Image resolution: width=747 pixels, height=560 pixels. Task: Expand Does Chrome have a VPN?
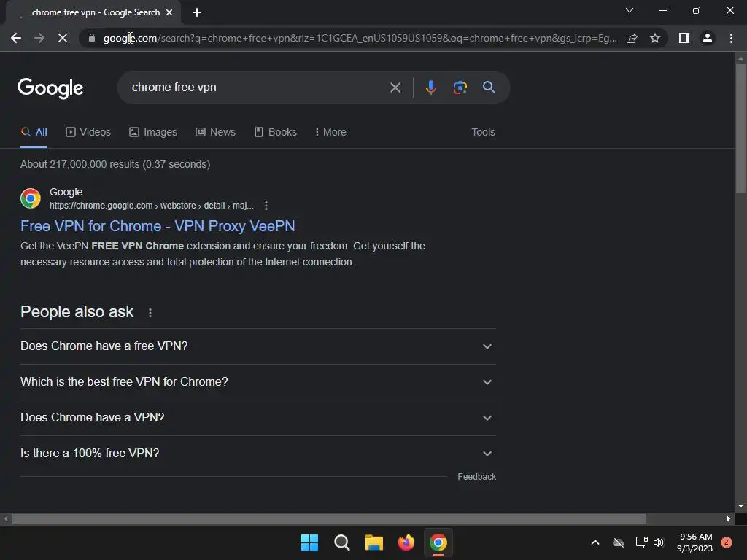coord(258,418)
